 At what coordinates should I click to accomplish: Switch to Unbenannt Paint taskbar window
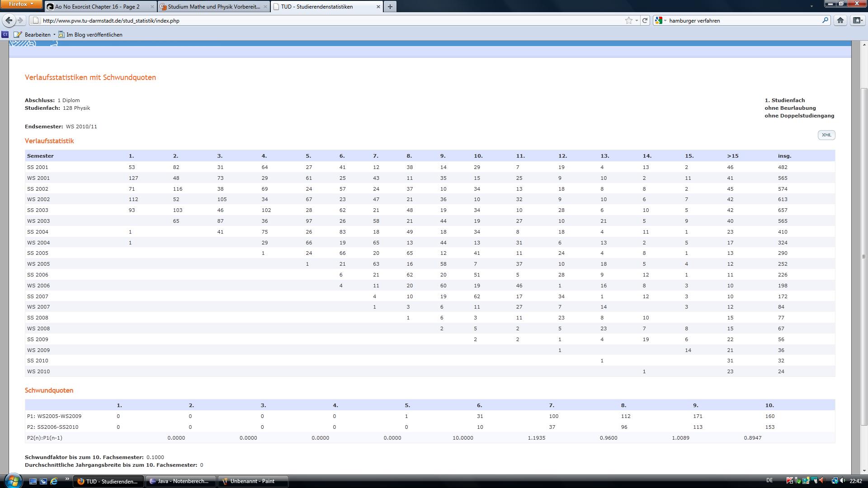click(253, 481)
